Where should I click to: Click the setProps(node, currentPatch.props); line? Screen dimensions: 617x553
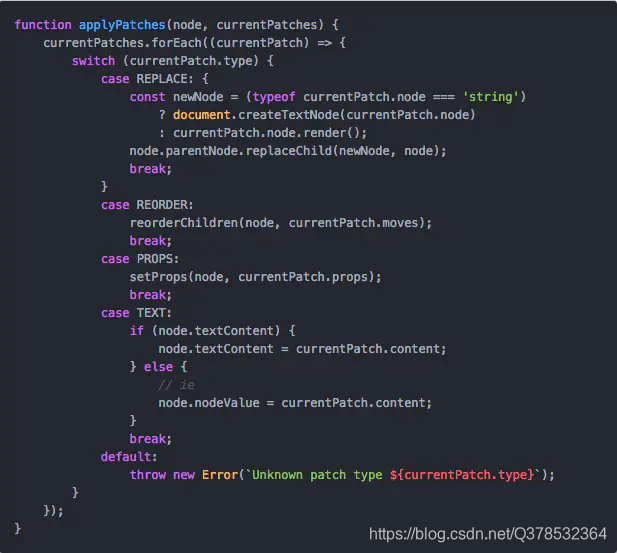tap(256, 277)
